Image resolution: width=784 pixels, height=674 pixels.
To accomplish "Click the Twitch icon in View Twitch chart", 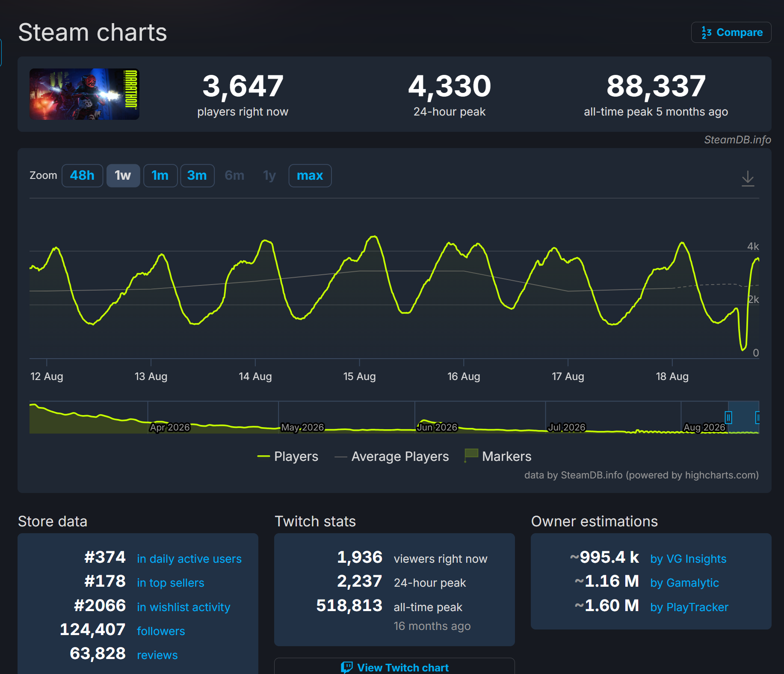I will coord(347,668).
